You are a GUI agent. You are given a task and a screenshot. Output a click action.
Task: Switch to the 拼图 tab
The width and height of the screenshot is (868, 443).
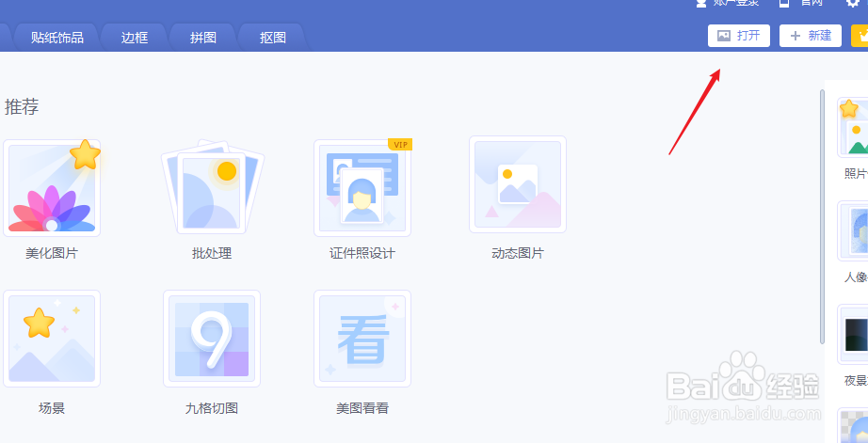point(203,38)
